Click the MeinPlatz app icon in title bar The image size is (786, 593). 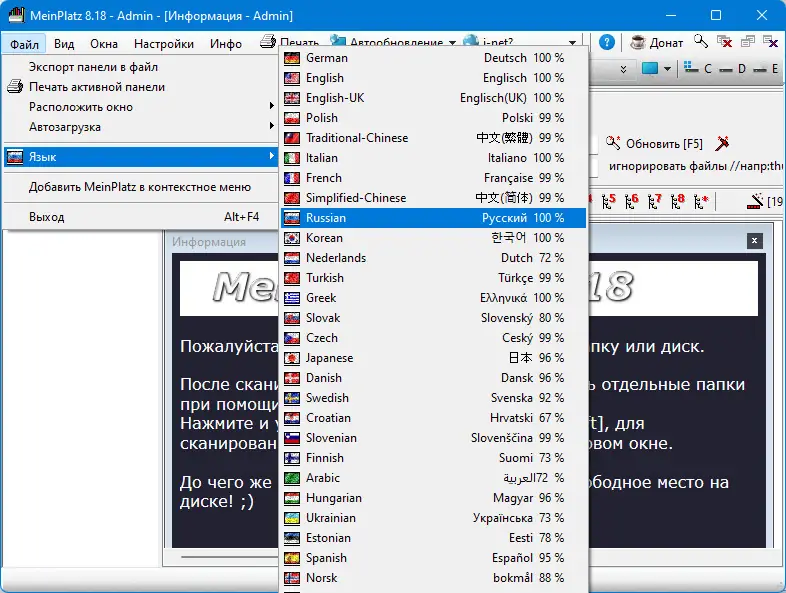click(16, 15)
